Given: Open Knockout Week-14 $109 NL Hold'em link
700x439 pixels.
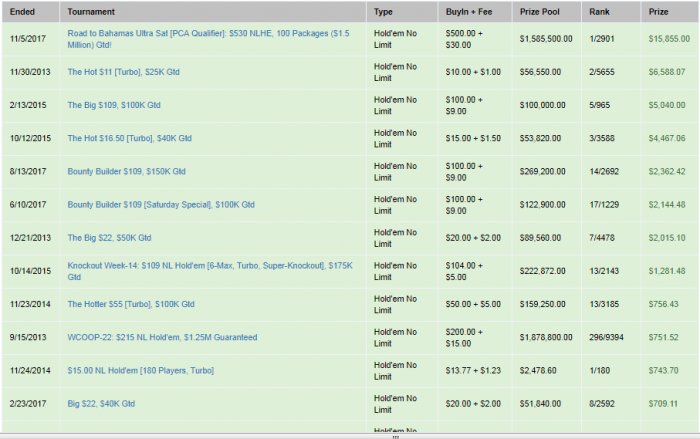Looking at the screenshot, I should [210, 271].
